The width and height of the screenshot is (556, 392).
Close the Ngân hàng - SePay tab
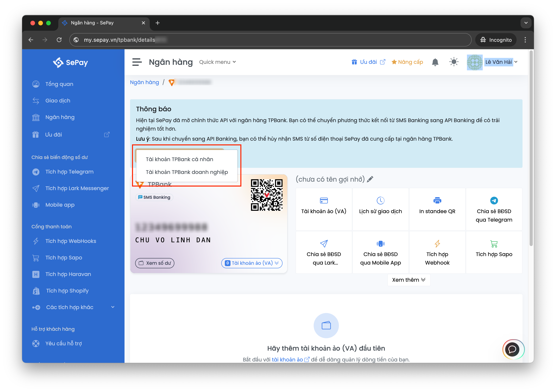[x=143, y=23]
